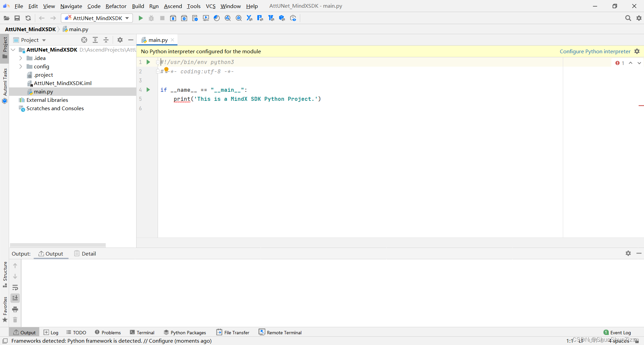Open the Remote Terminal tool window
Viewport: 644px width, 345px height.
(x=280, y=332)
